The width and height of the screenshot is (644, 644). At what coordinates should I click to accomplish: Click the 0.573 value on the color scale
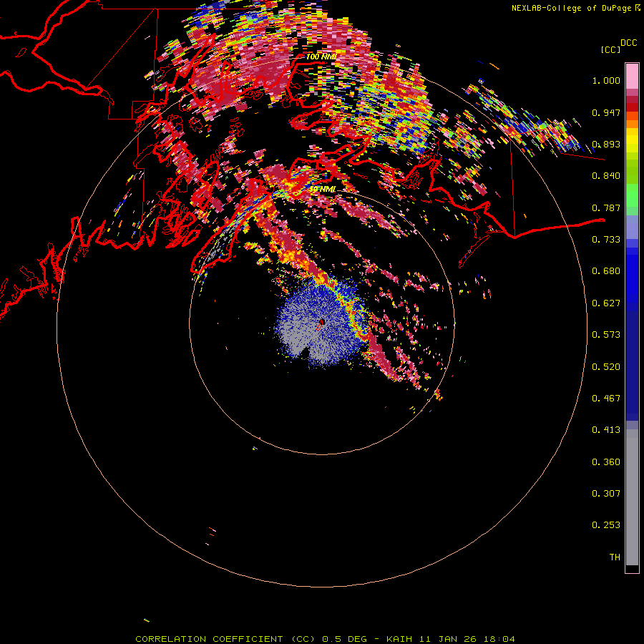606,335
